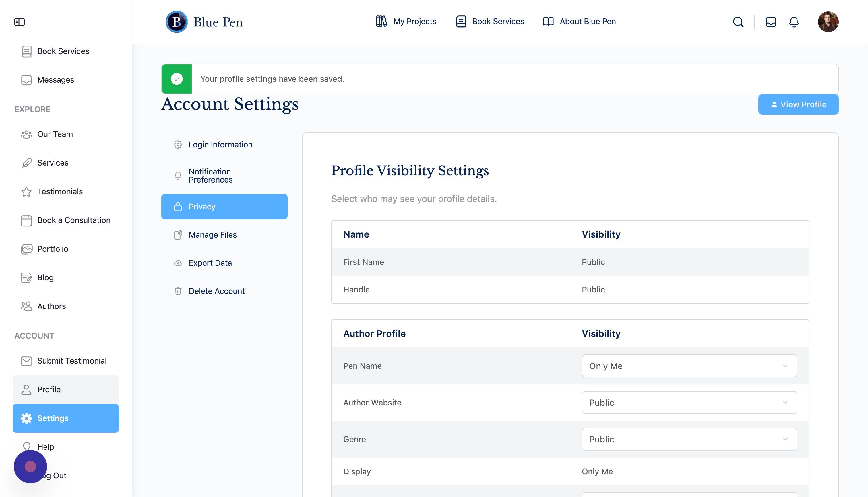Open the user avatar photo menu

828,22
